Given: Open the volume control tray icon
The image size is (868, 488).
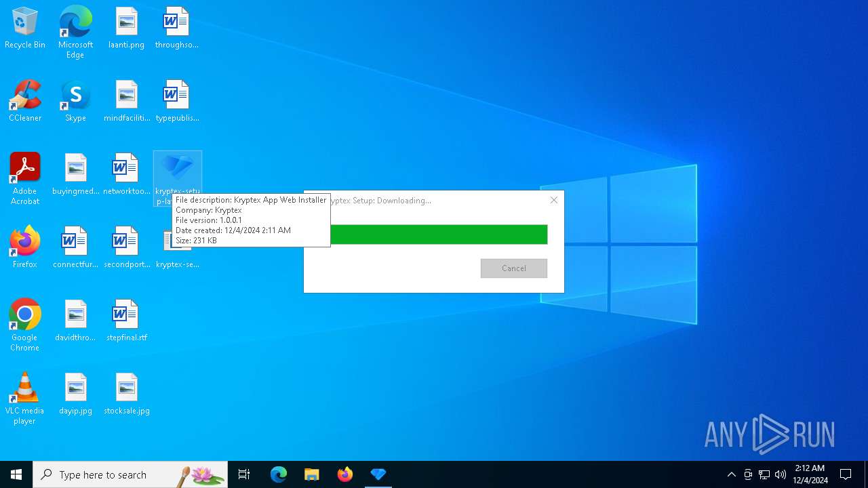Looking at the screenshot, I should tap(781, 474).
